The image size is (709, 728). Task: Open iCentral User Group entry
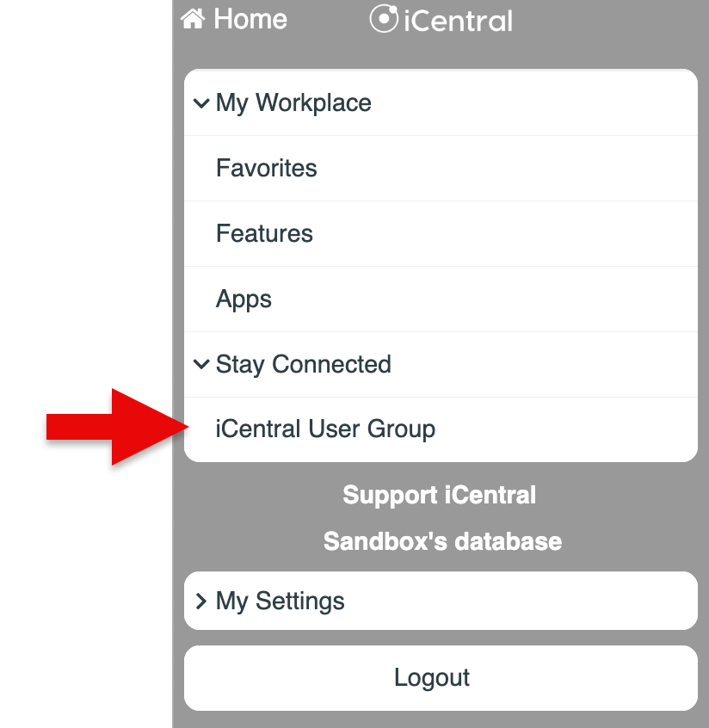point(325,429)
